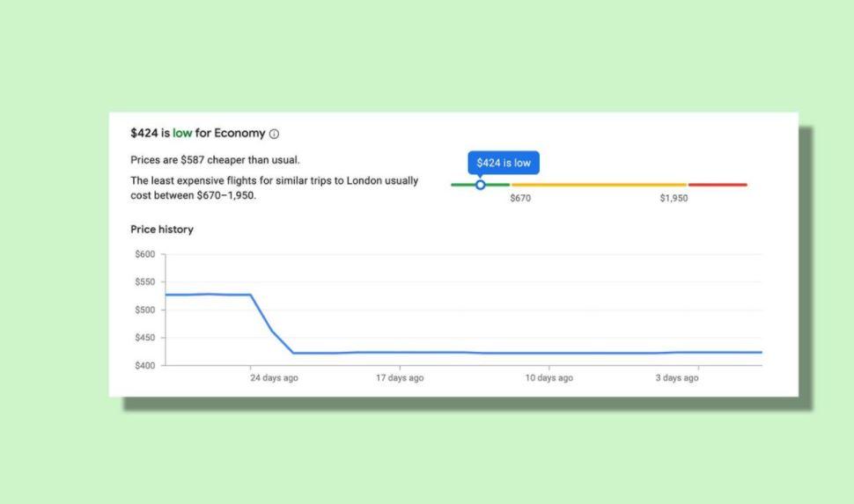Click the '24 days ago' axis label
Screen dimensions: 854x504
click(274, 377)
